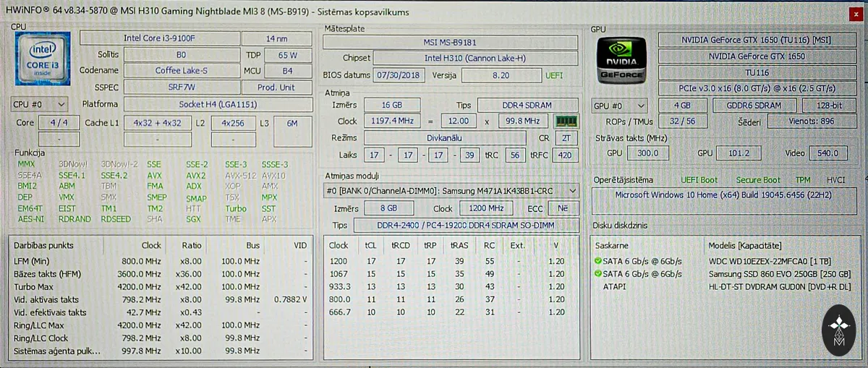The height and width of the screenshot is (368, 868).
Task: Click the 14 nm process value
Action: [x=276, y=38]
